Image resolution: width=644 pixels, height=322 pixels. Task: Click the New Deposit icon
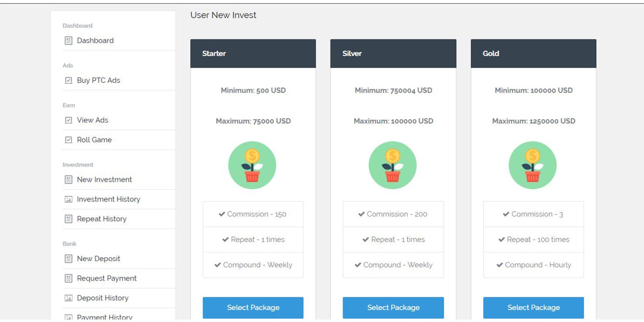[x=68, y=259]
